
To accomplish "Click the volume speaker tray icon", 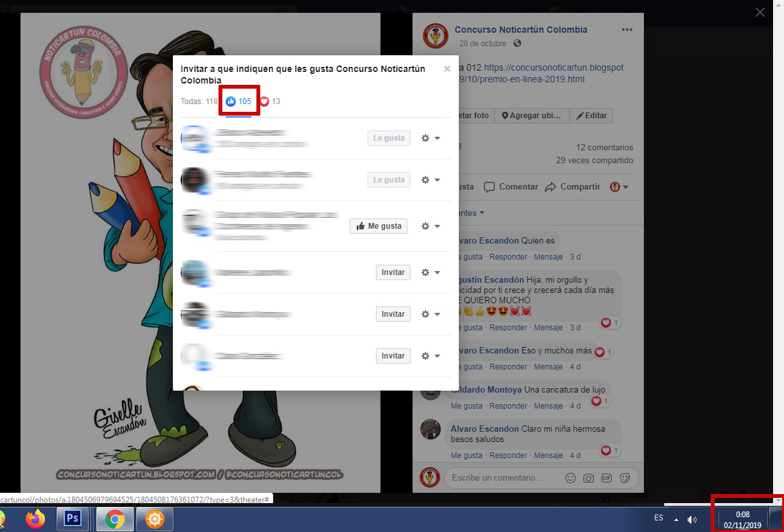I will pos(692,519).
